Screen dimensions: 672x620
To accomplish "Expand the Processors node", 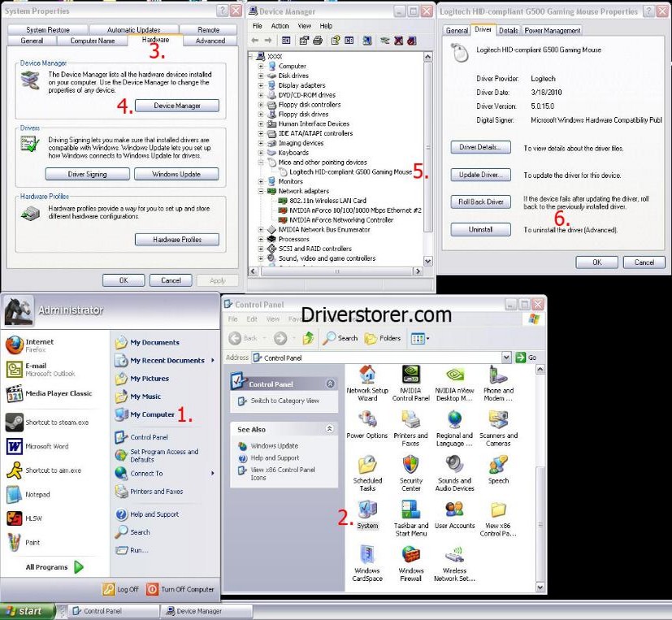I will coord(261,239).
